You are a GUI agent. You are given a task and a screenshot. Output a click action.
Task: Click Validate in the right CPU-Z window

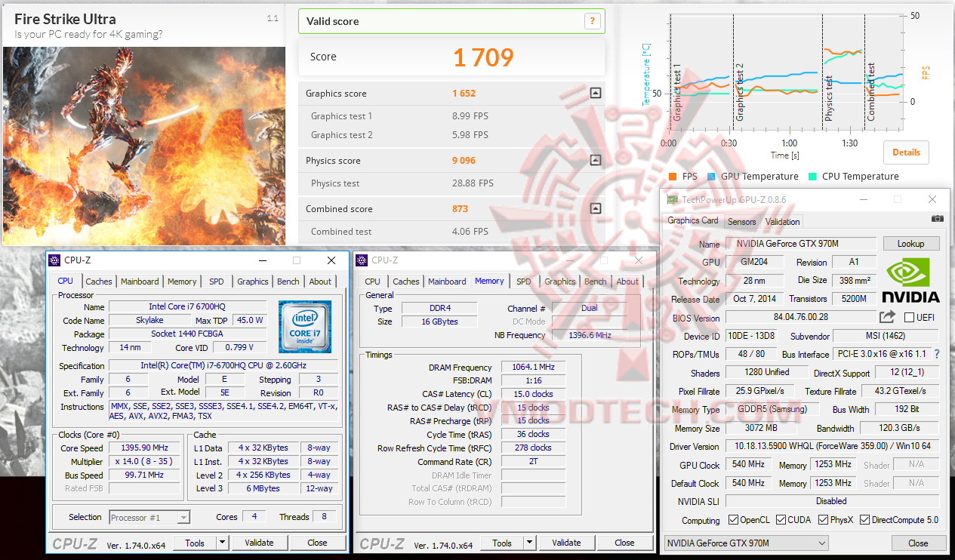tap(566, 543)
